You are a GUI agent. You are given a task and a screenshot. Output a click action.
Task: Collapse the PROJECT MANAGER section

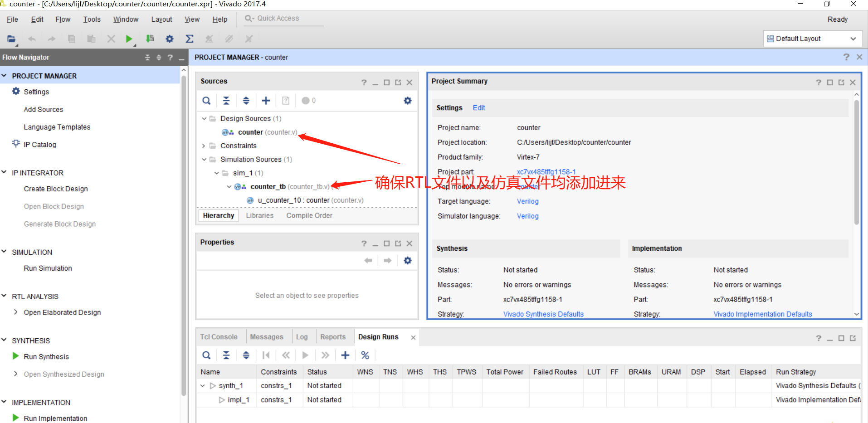point(4,76)
